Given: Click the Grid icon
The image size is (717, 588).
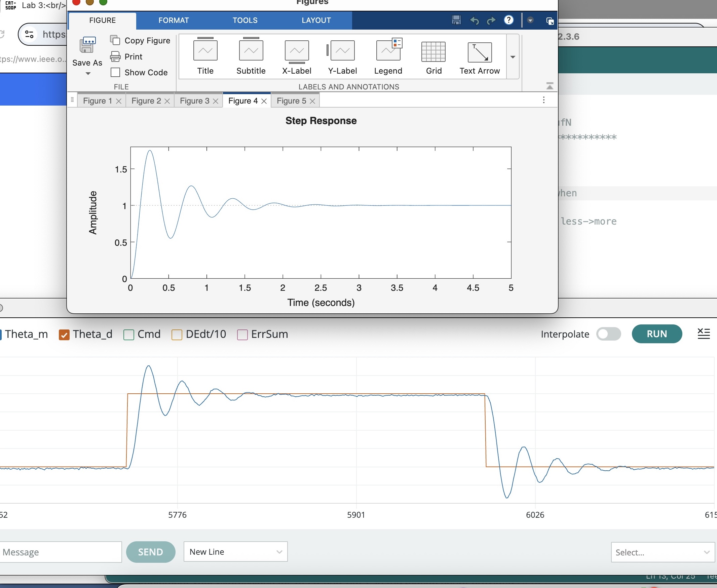Looking at the screenshot, I should click(x=433, y=52).
